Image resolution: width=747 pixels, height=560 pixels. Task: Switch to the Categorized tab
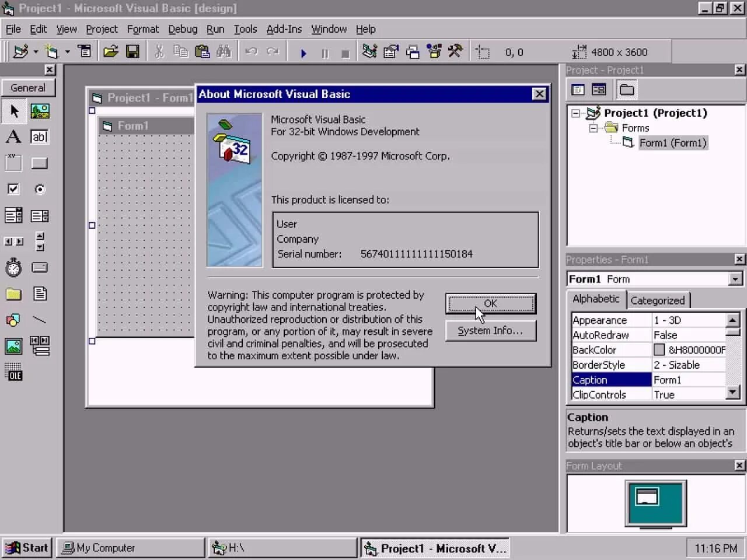[658, 300]
